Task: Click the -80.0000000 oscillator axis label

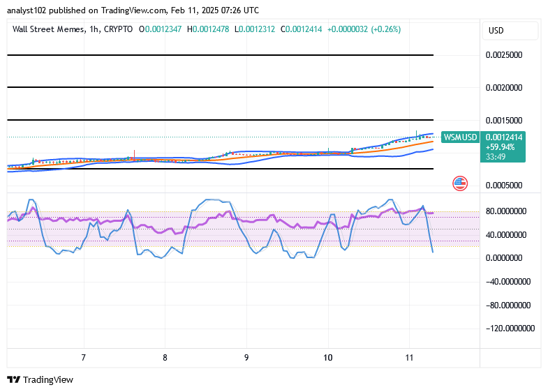Action: coord(508,306)
